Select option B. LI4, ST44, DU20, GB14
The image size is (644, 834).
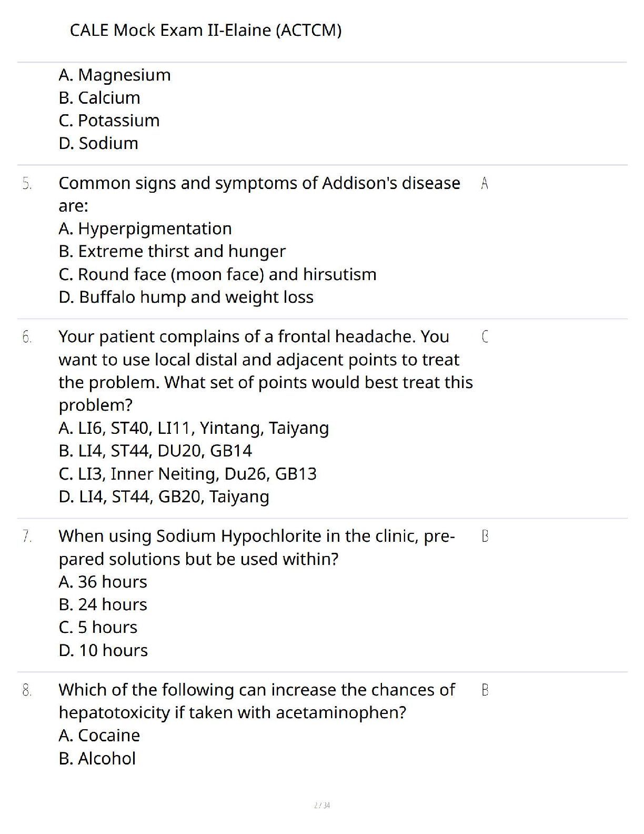155,451
